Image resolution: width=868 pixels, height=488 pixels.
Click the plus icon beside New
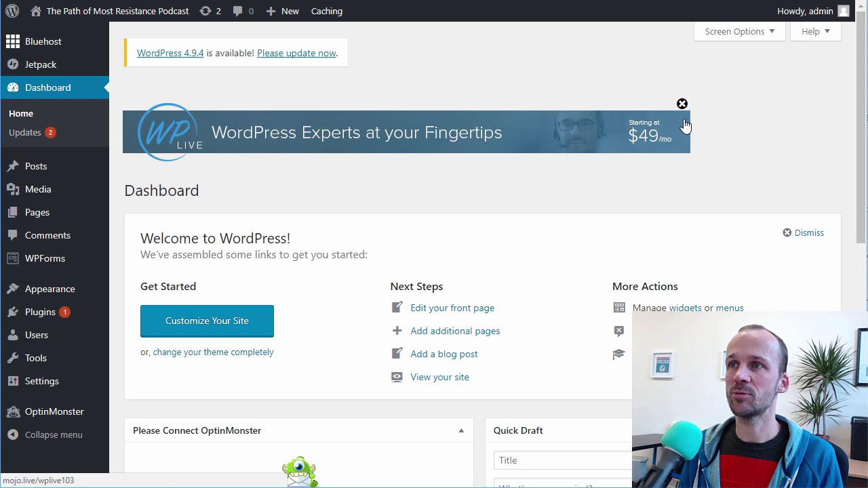(271, 11)
